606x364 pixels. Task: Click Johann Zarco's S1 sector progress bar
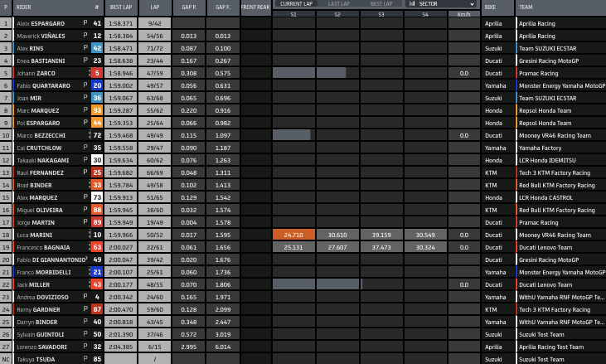(293, 73)
